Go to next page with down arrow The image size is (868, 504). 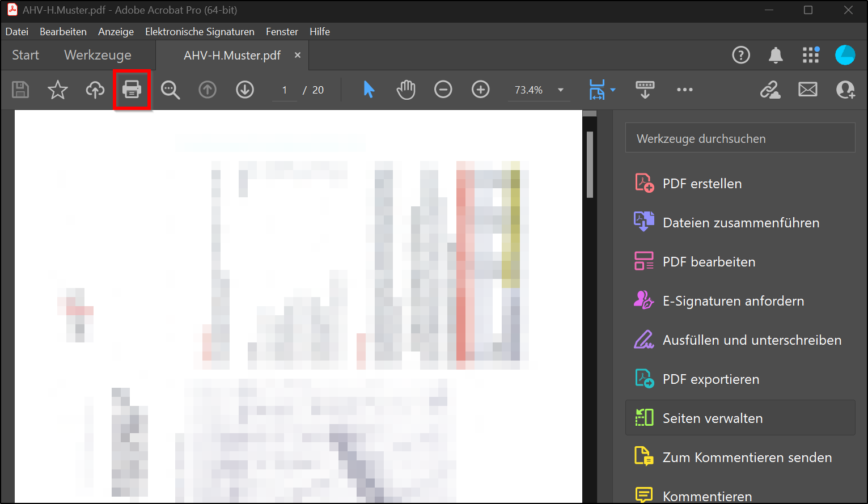245,90
